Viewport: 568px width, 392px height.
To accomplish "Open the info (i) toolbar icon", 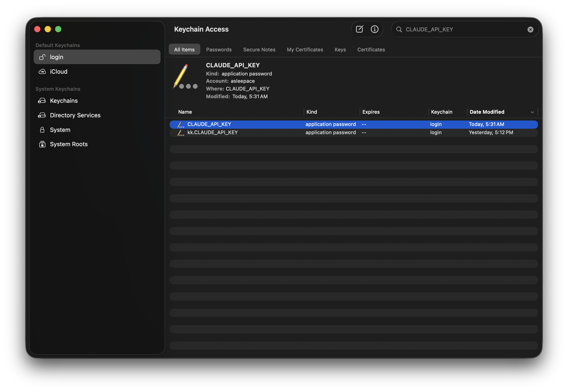I will click(x=374, y=29).
